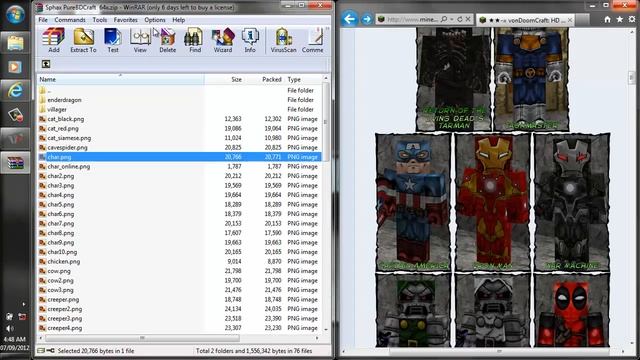This screenshot has height=360, width=640.
Task: Select char2.png file
Action: [61, 176]
